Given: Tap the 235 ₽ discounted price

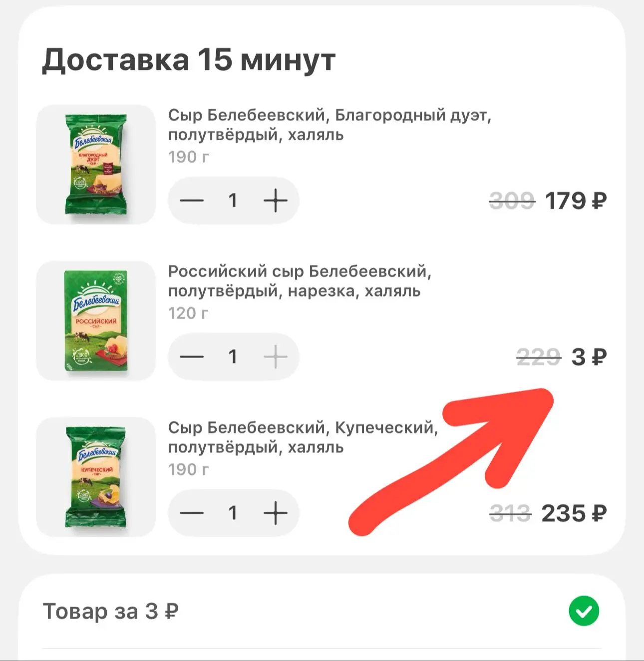Looking at the screenshot, I should tap(574, 513).
